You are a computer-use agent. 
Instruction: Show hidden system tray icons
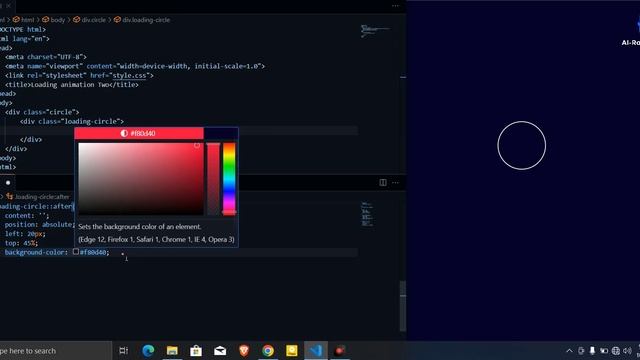(x=569, y=351)
